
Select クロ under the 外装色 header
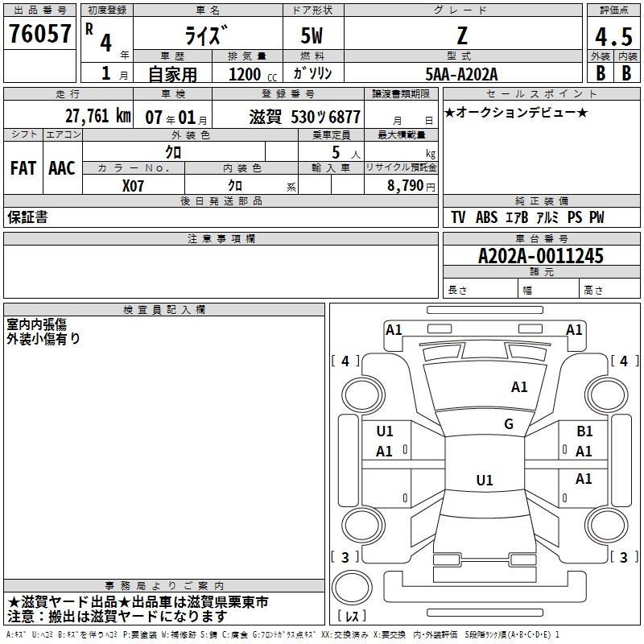pyautogui.click(x=173, y=152)
